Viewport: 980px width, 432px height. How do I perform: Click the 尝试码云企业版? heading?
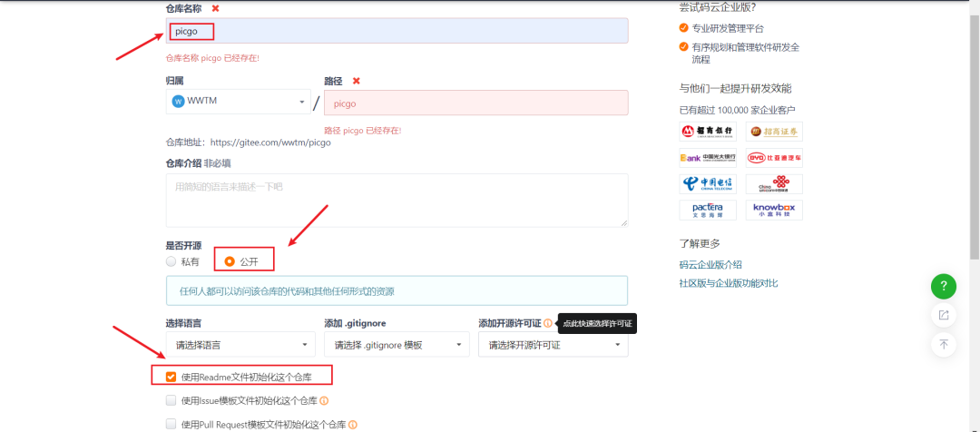click(716, 7)
